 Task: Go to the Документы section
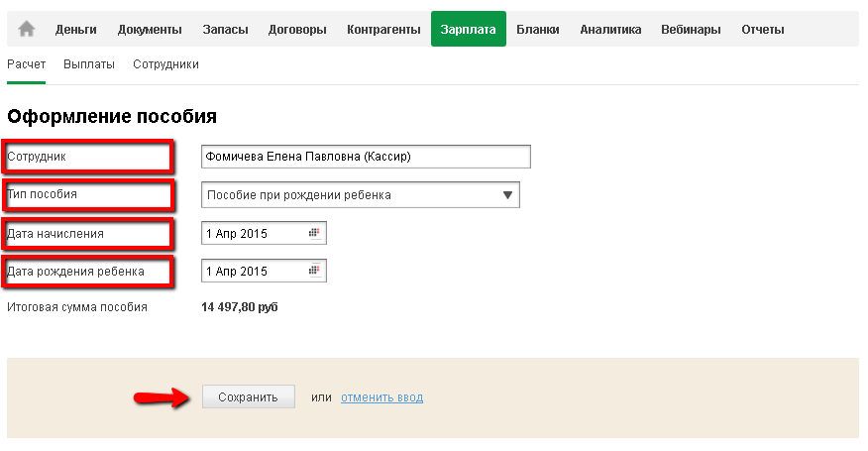click(150, 29)
